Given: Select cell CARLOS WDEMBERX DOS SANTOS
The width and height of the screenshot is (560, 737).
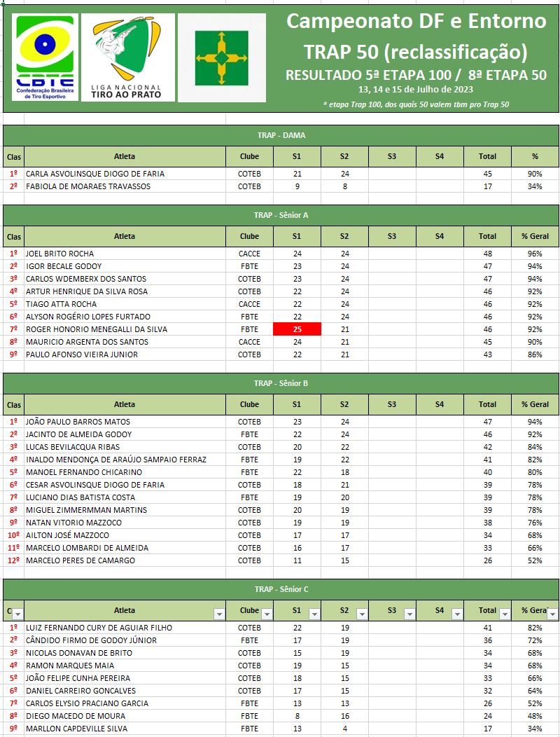Looking at the screenshot, I should point(125,279).
